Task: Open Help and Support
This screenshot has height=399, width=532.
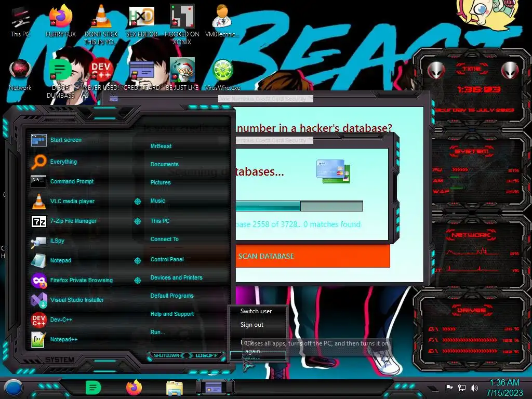Action: (172, 314)
